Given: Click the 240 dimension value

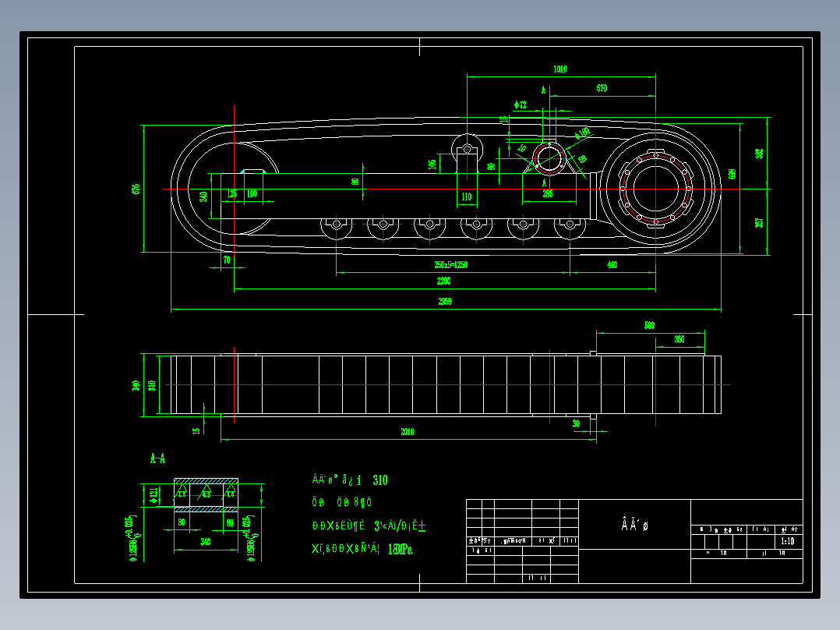Looking at the screenshot, I should point(203,196).
